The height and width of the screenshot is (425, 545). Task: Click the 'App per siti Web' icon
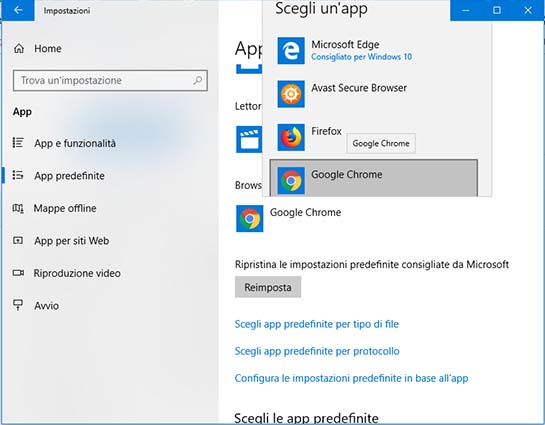pos(18,240)
